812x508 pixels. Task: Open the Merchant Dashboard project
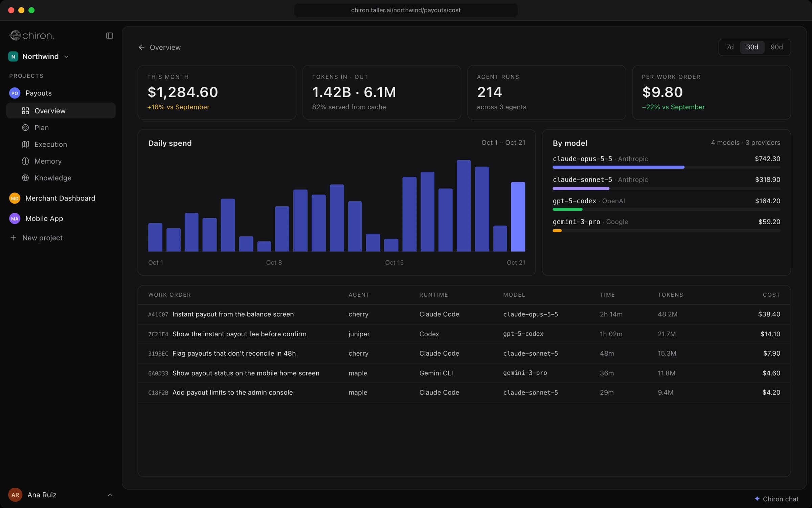(x=61, y=198)
